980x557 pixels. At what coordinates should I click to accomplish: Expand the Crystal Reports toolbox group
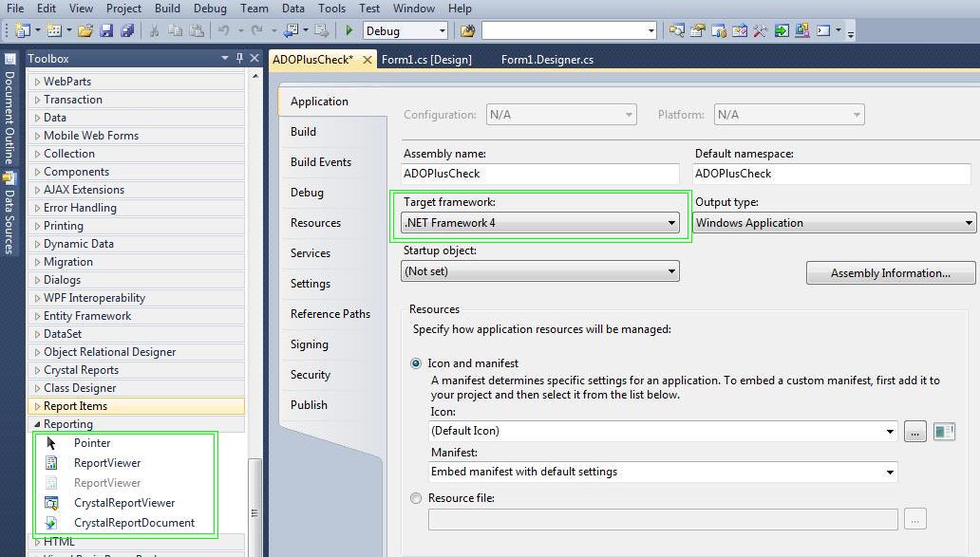[x=37, y=370]
